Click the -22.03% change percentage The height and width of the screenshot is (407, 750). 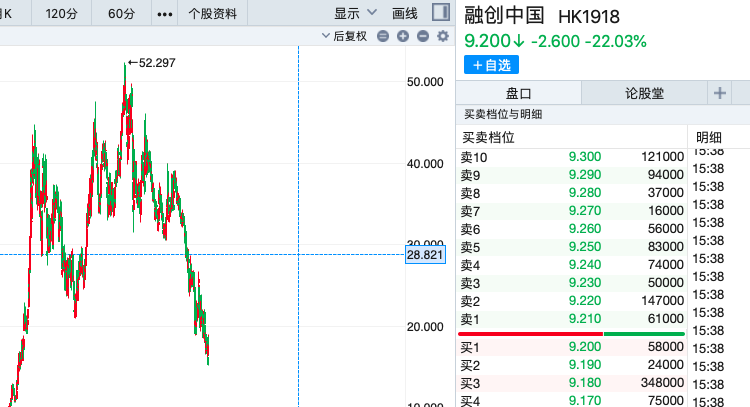[616, 41]
